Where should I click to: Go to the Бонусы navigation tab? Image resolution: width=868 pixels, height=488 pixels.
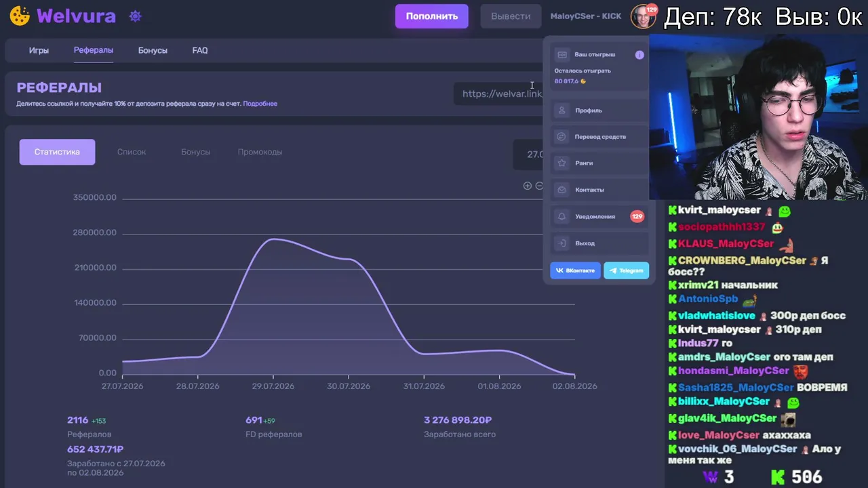153,50
